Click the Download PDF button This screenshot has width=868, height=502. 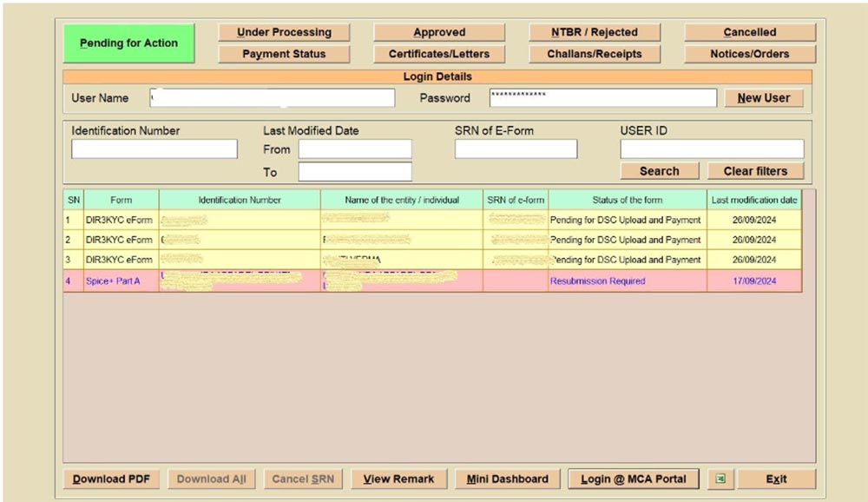click(111, 479)
